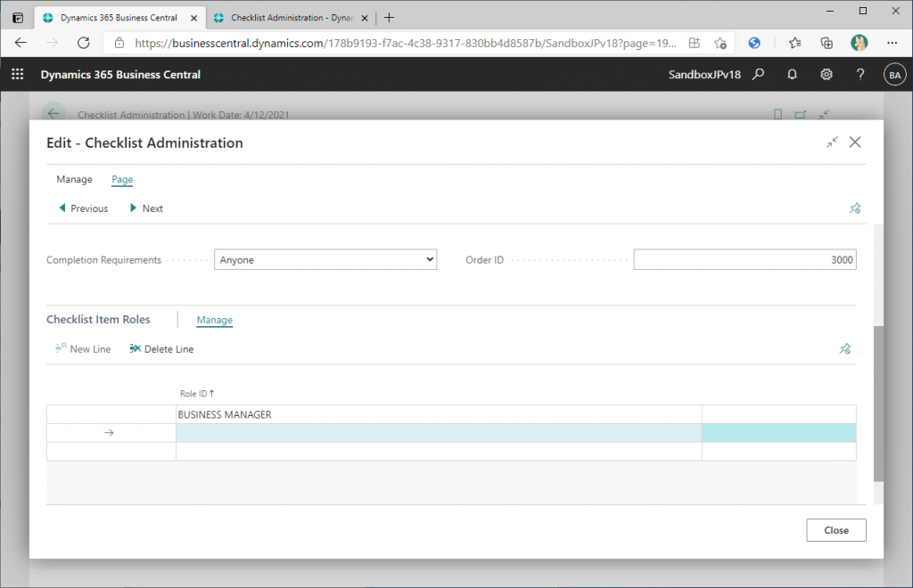Click the browser extension globe icon
The height and width of the screenshot is (588, 913).
(754, 43)
